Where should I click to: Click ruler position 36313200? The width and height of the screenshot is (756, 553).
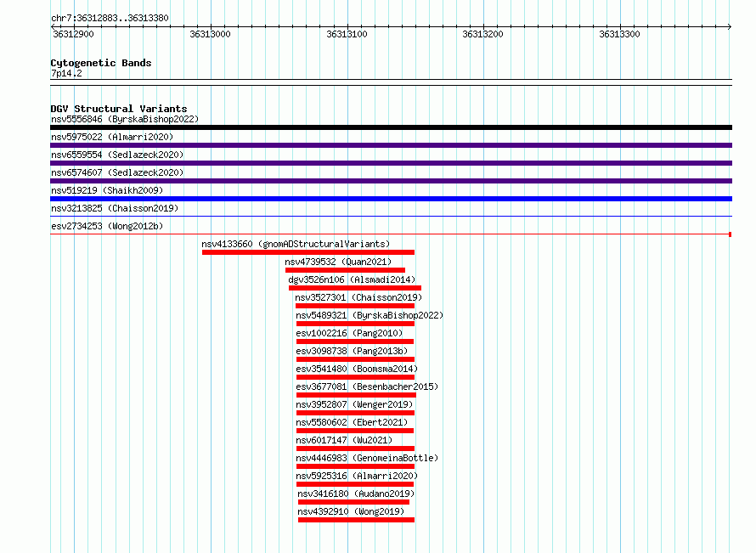tap(482, 34)
